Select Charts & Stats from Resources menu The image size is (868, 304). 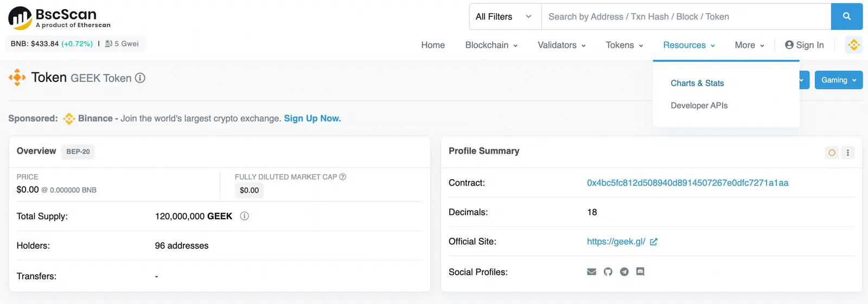tap(697, 83)
